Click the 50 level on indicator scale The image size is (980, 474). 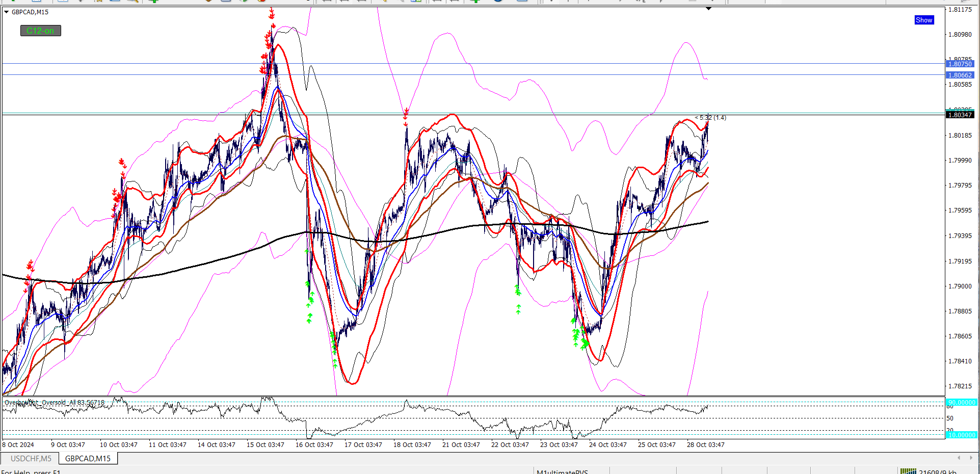[950, 418]
